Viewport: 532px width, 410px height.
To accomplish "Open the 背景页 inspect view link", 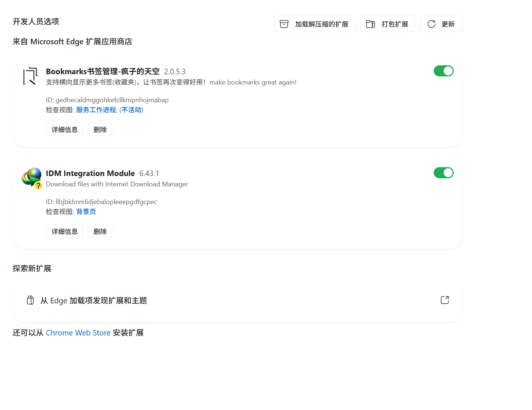I will click(x=86, y=212).
